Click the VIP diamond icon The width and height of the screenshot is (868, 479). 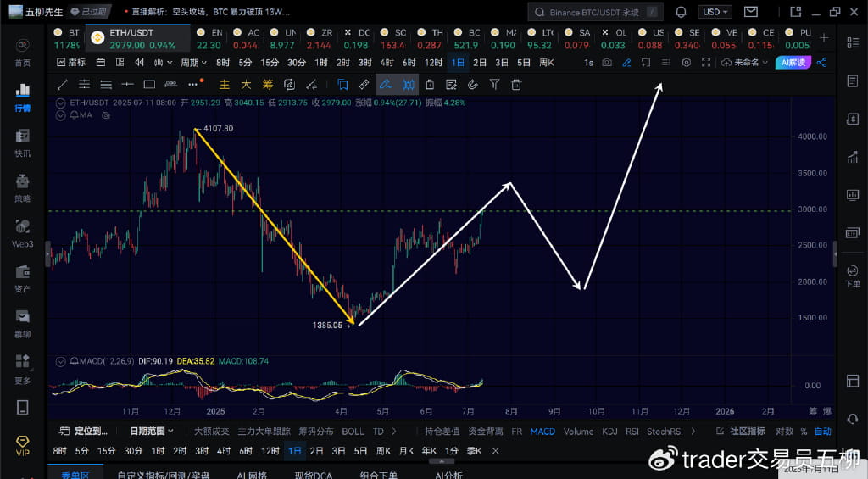pos(22,445)
